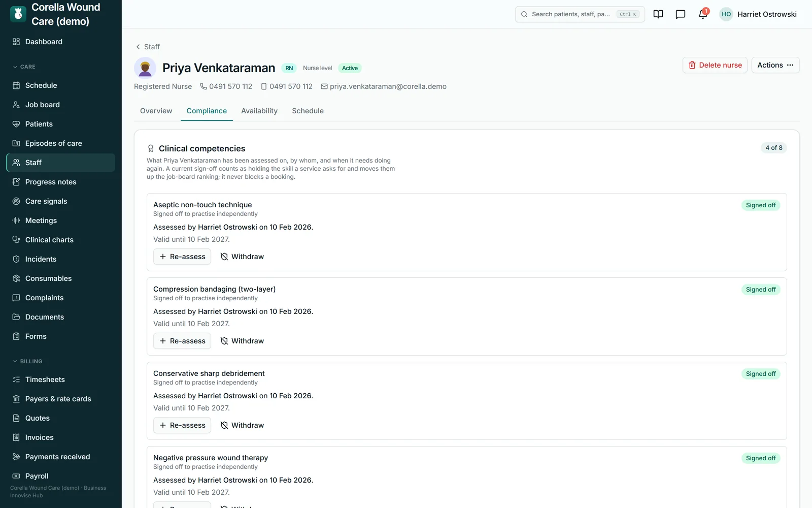Open the chat messages icon
Viewport: 812px width, 508px height.
pyautogui.click(x=681, y=14)
